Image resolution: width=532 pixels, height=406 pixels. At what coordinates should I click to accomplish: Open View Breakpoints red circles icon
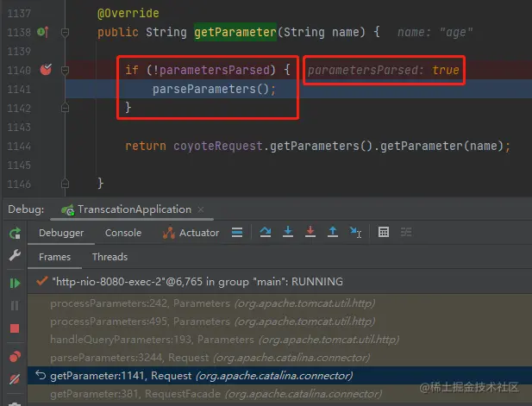tap(15, 357)
